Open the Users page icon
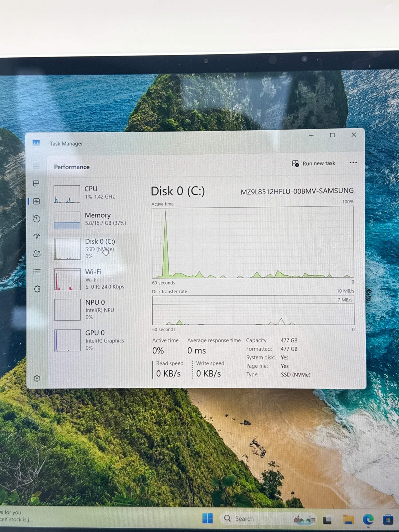The height and width of the screenshot is (532, 399). click(x=37, y=254)
